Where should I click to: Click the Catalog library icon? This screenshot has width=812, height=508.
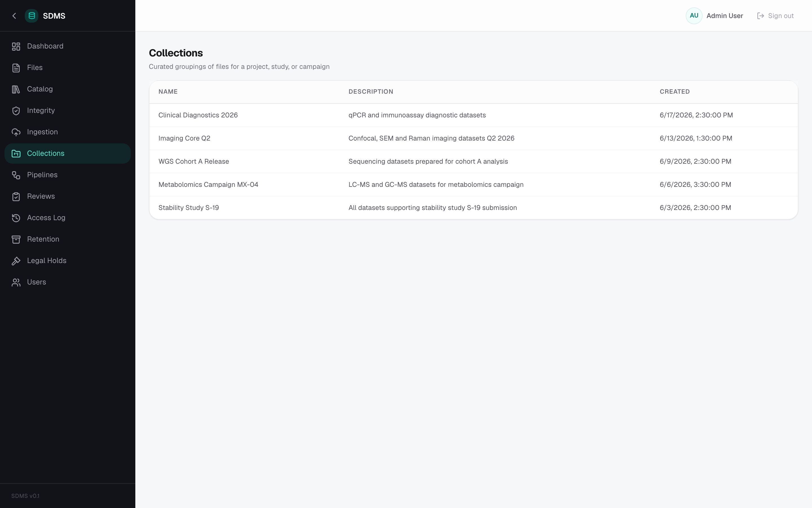[16, 89]
